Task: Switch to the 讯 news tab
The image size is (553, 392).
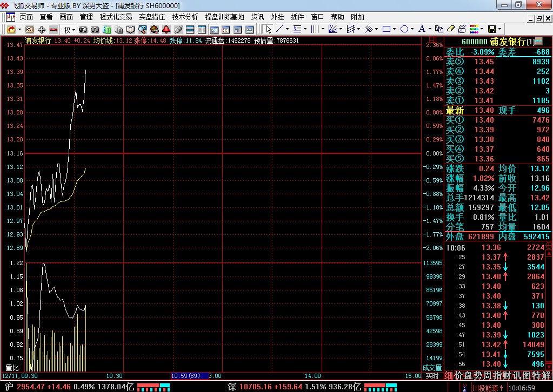Action: [516, 375]
